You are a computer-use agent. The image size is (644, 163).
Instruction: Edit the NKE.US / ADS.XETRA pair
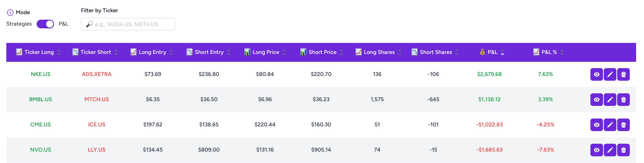610,74
